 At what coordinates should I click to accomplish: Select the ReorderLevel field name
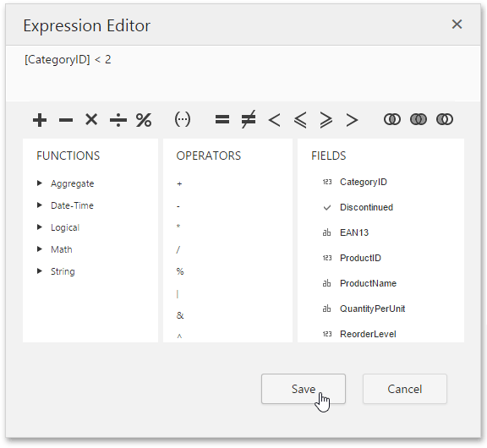click(x=368, y=334)
